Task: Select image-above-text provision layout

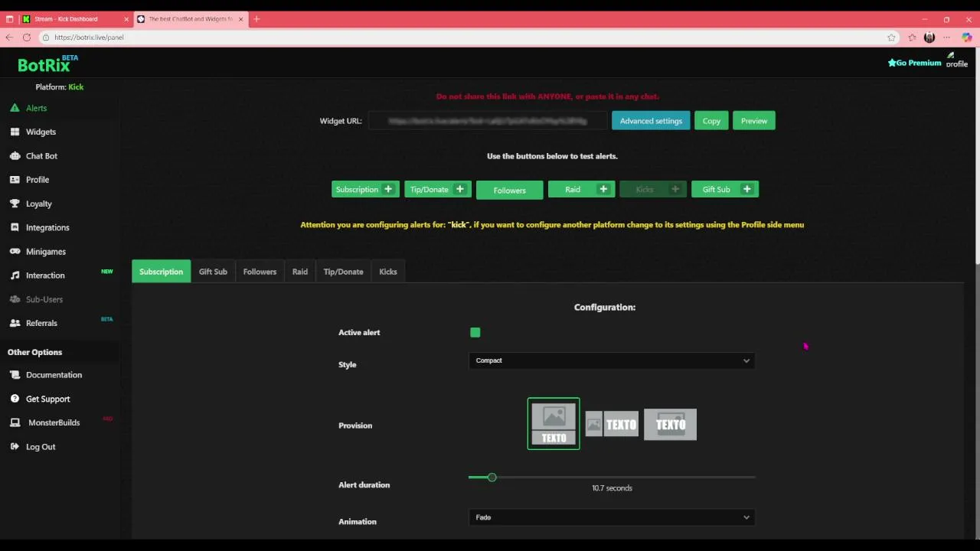Action: (554, 424)
